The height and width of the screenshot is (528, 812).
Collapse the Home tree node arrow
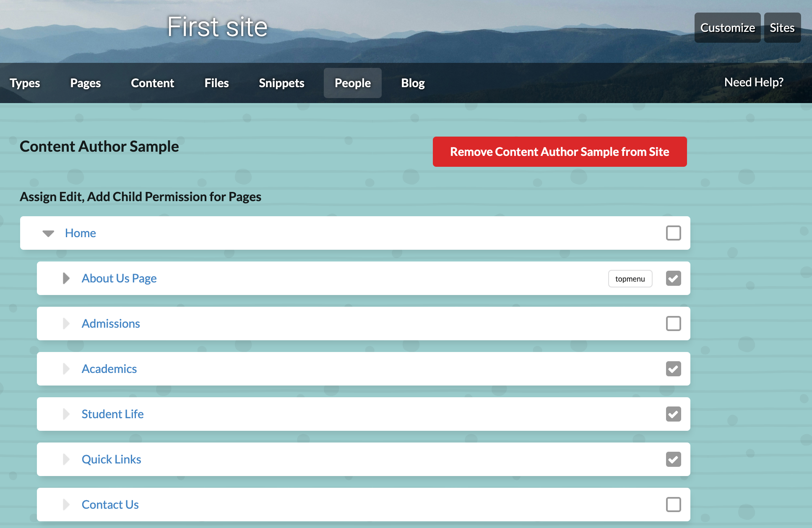pyautogui.click(x=48, y=233)
